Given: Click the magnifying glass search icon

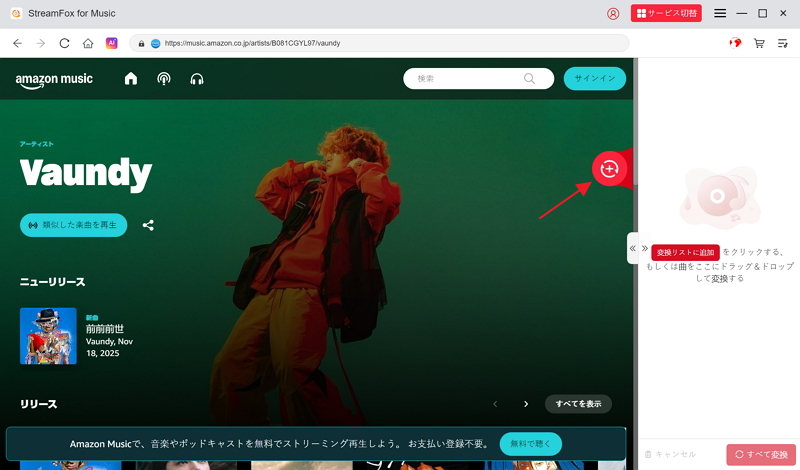Looking at the screenshot, I should tap(530, 79).
